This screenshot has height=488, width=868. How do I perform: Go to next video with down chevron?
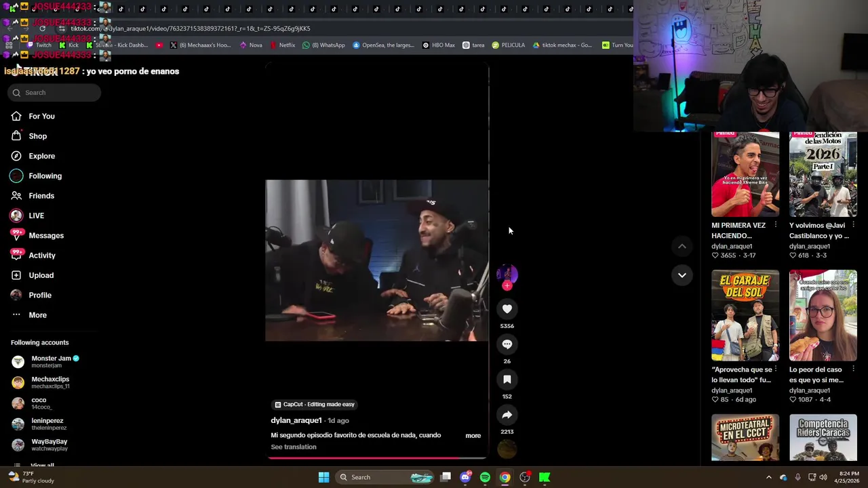pos(682,275)
